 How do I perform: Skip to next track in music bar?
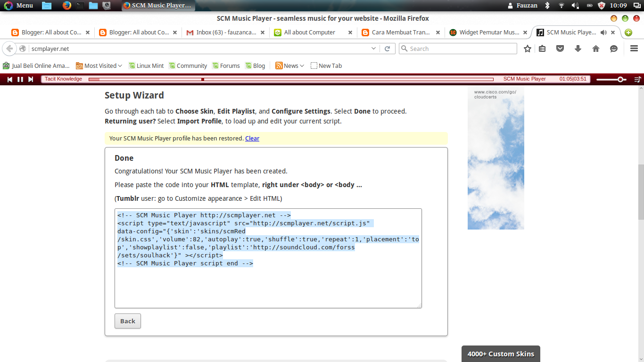[x=31, y=79]
